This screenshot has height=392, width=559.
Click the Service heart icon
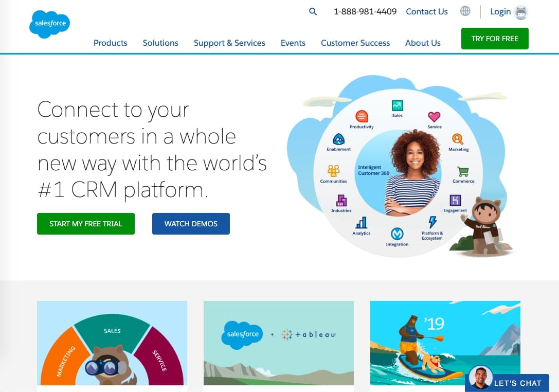435,117
